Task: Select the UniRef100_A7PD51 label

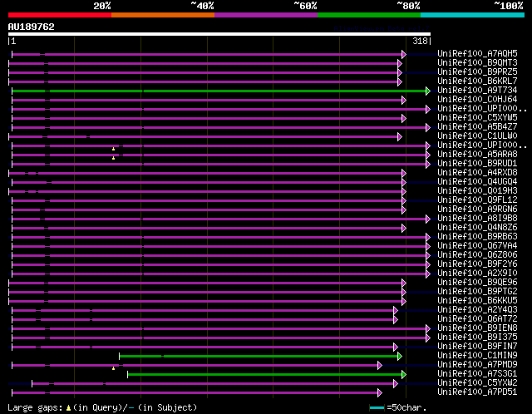Action: (477, 392)
